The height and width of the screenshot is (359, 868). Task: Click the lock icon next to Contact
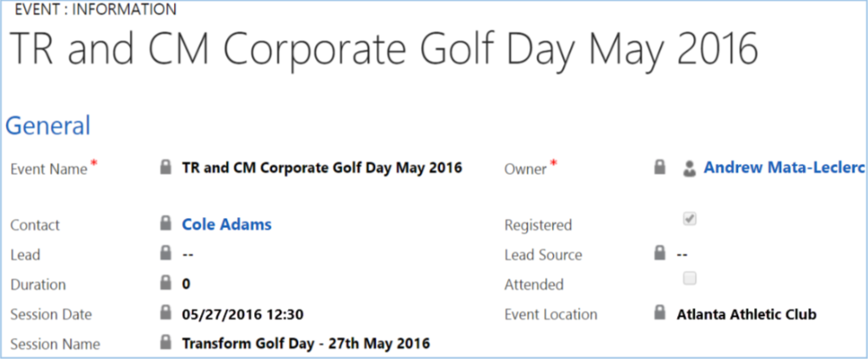[x=165, y=224]
